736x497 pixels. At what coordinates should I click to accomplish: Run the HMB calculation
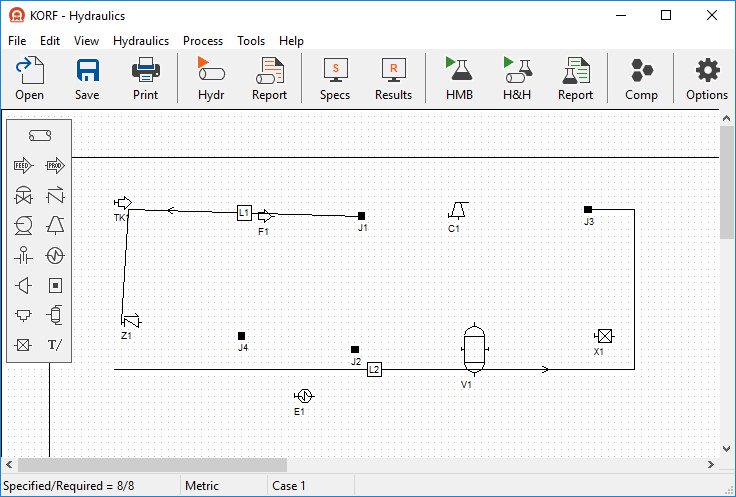pos(460,80)
